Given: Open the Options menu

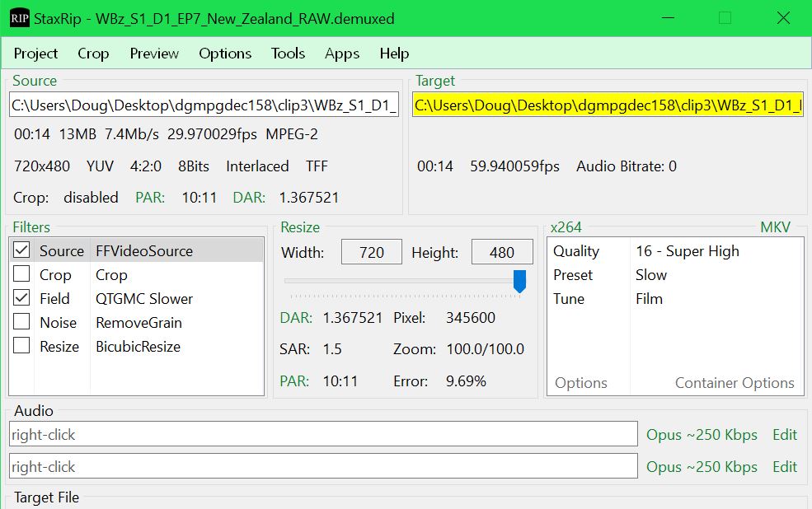Looking at the screenshot, I should pos(225,54).
